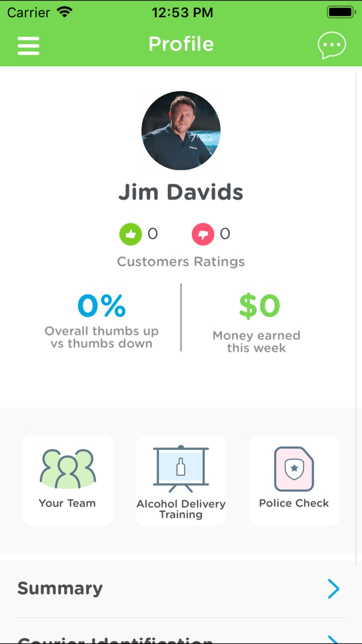Select the Your Team card label

pos(67,503)
